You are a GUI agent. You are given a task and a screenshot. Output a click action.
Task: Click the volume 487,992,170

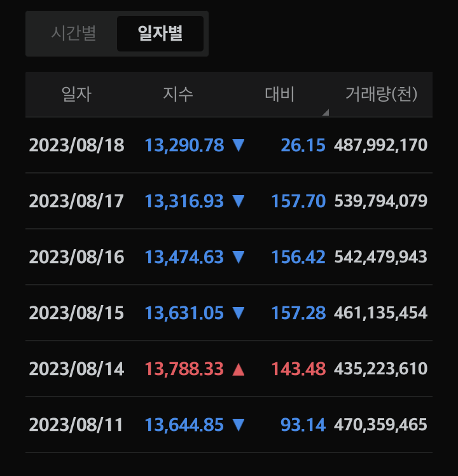[x=381, y=145]
